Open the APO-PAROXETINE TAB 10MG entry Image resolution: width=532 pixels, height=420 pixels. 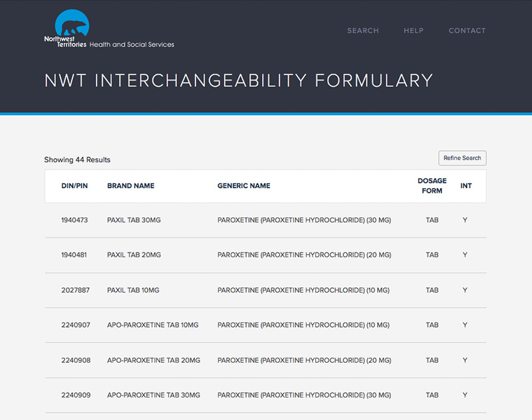tap(153, 325)
